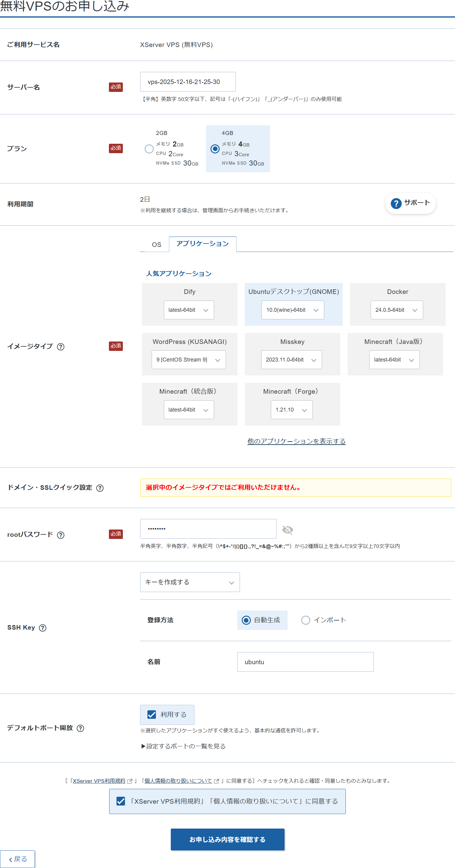Image resolution: width=455 pixels, height=868 pixels.
Task: Click the 人気アプリケーション heading
Action: pos(179,273)
